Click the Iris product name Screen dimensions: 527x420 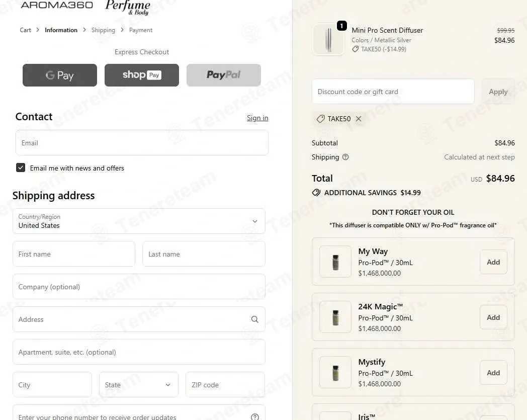click(x=367, y=416)
